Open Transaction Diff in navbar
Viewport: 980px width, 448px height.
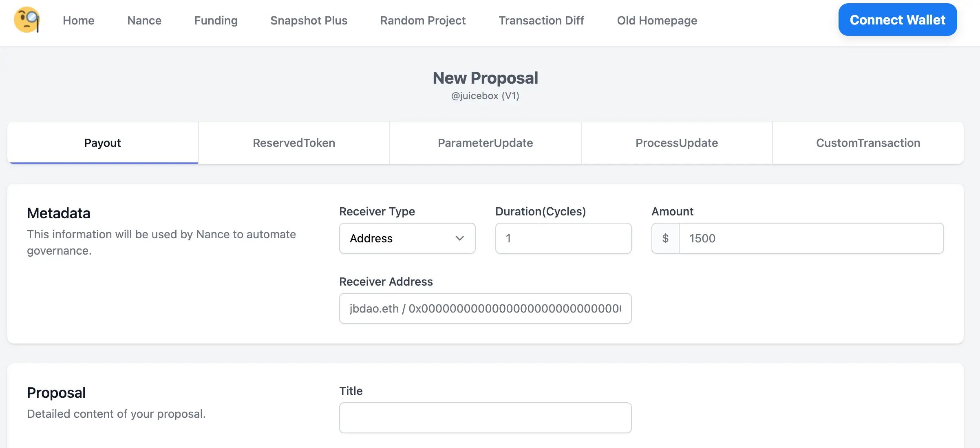pyautogui.click(x=541, y=20)
